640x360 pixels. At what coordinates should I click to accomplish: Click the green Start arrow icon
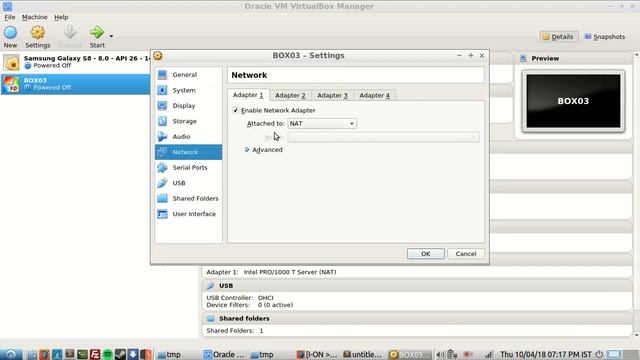(x=97, y=32)
